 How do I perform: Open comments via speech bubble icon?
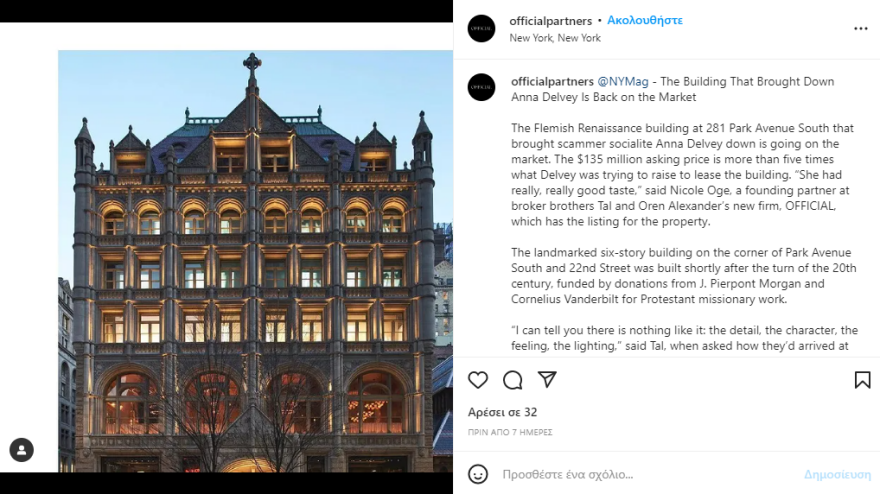coord(512,380)
